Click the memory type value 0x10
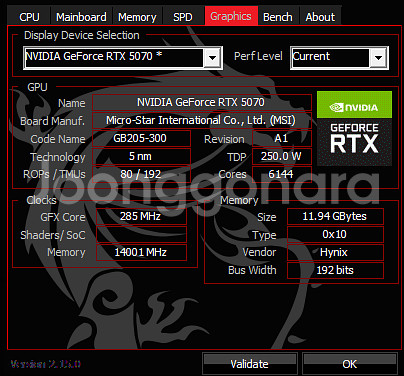This screenshot has width=404, height=376. 335,234
